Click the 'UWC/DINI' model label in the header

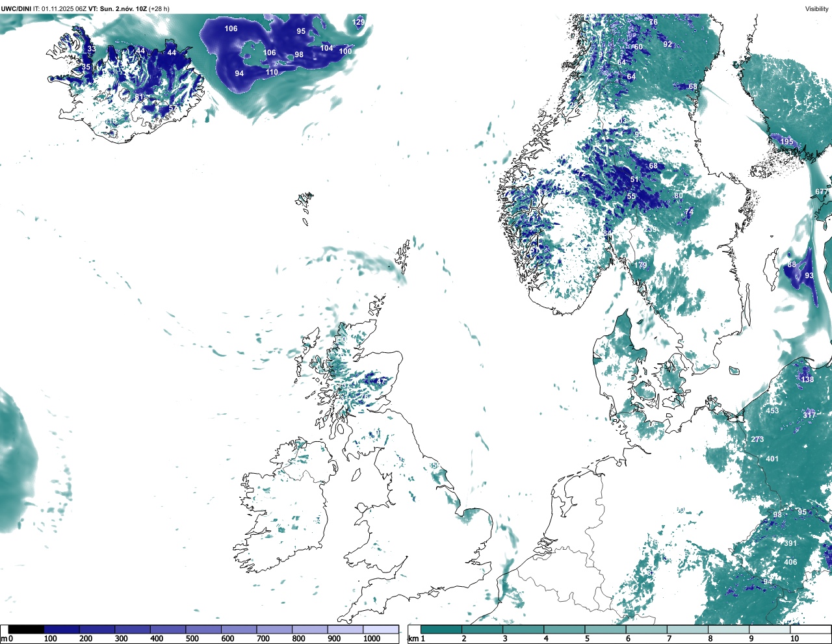coord(16,8)
